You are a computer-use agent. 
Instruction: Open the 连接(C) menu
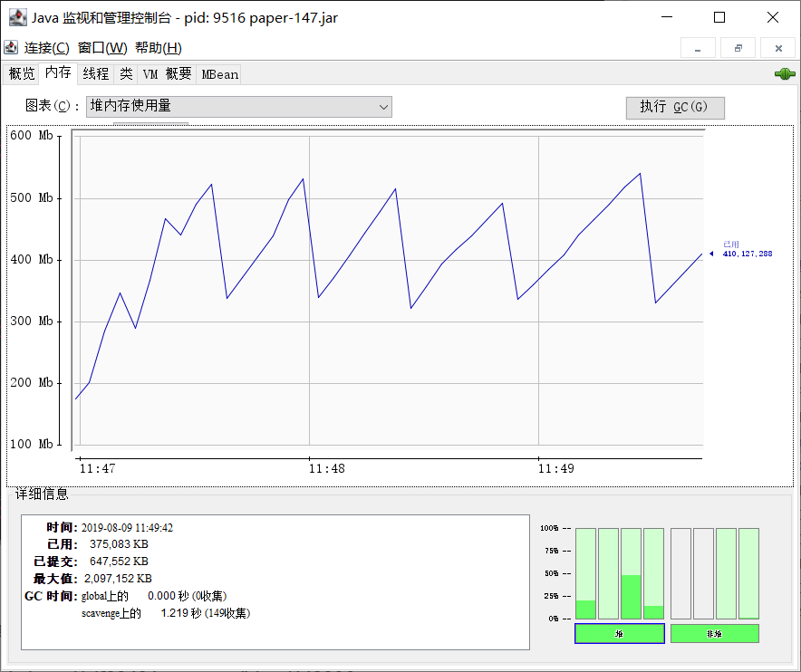[46, 48]
